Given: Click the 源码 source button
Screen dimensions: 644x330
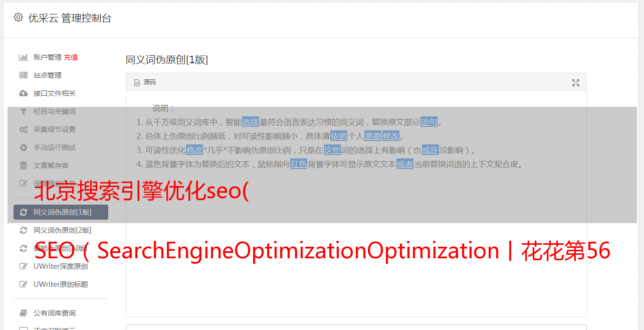Looking at the screenshot, I should [x=145, y=82].
